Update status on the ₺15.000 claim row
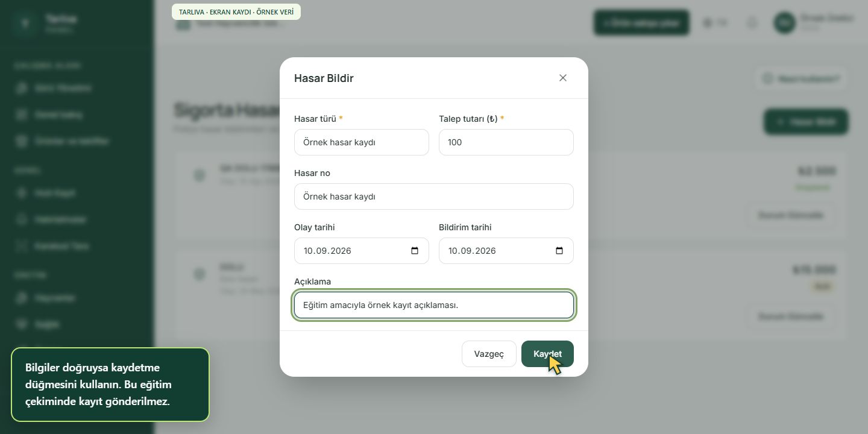Screen dimensions: 868x434 coord(791,316)
